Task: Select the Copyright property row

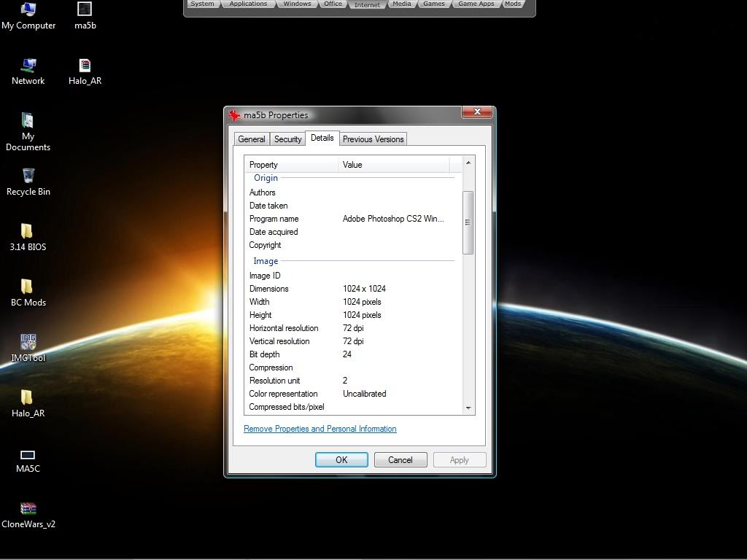Action: point(352,245)
